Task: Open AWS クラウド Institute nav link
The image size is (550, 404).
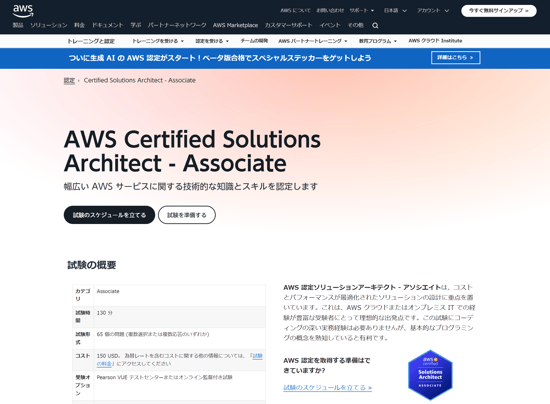Action: (x=435, y=41)
